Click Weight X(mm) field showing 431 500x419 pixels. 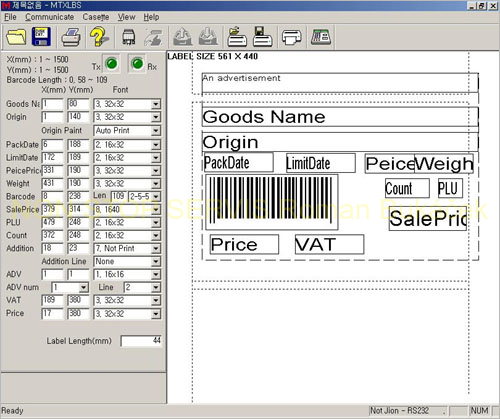click(x=52, y=183)
